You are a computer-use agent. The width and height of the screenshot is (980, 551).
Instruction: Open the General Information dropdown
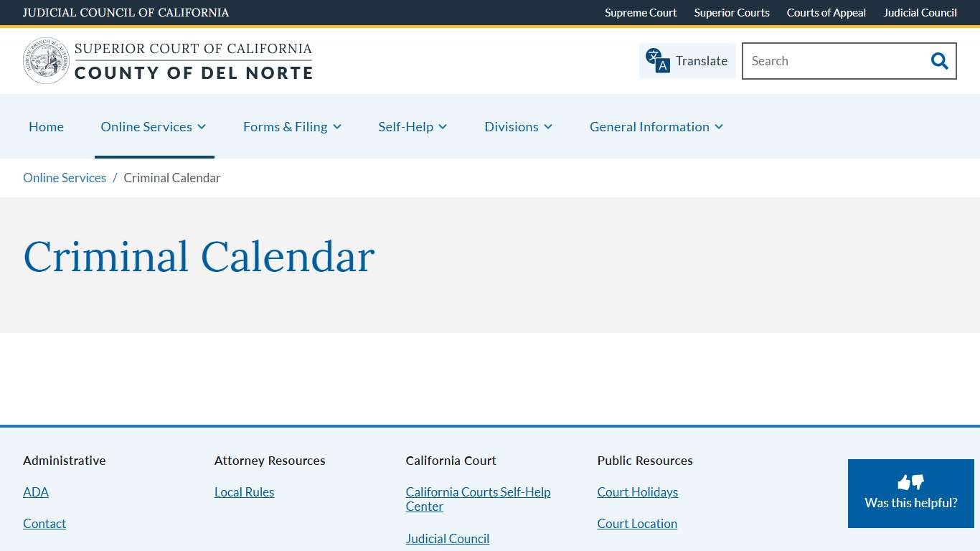point(656,126)
